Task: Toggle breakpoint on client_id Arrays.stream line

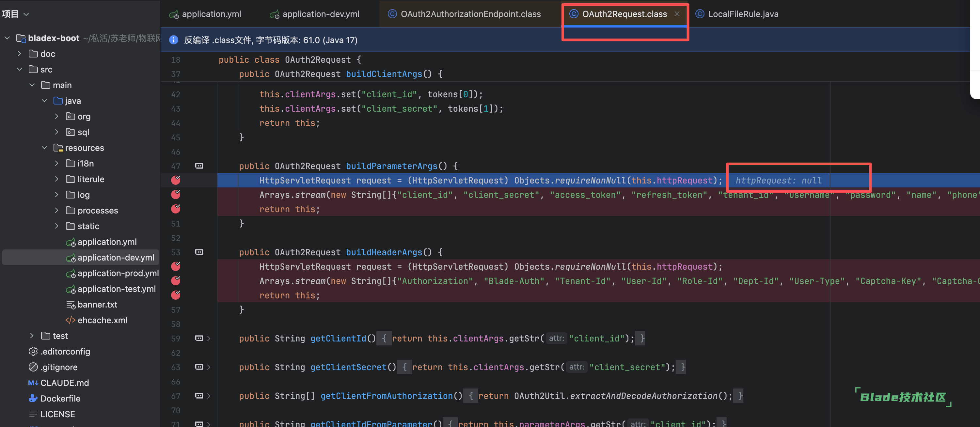Action: click(176, 195)
